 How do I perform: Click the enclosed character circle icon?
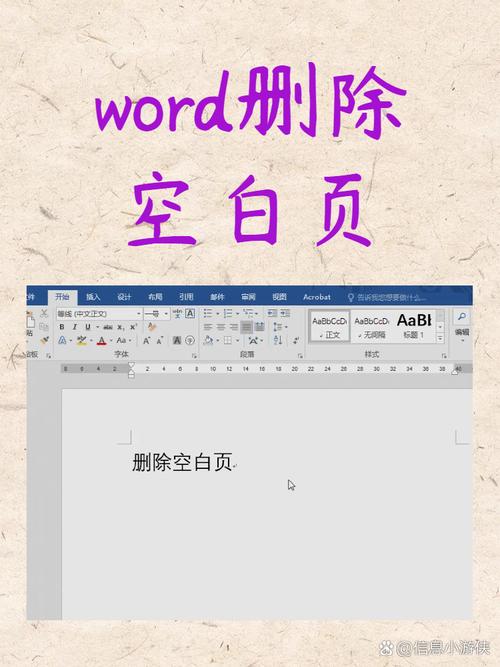(x=190, y=340)
